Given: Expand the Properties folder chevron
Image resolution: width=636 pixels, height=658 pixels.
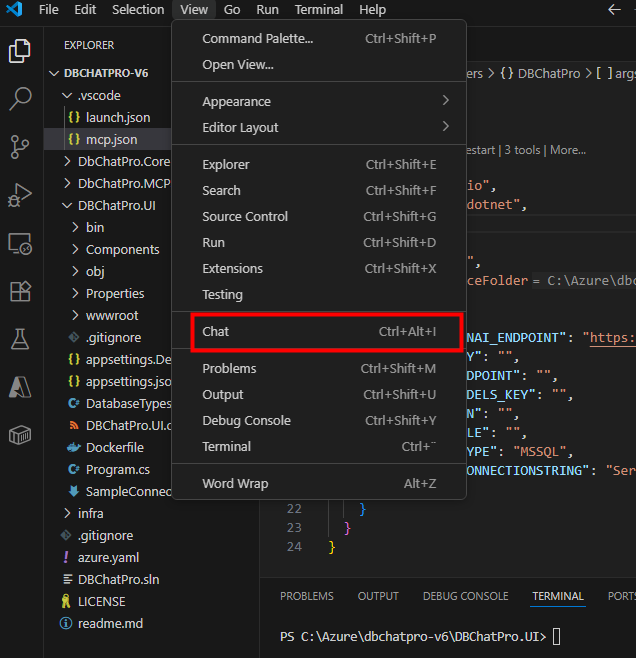Looking at the screenshot, I should pos(75,293).
